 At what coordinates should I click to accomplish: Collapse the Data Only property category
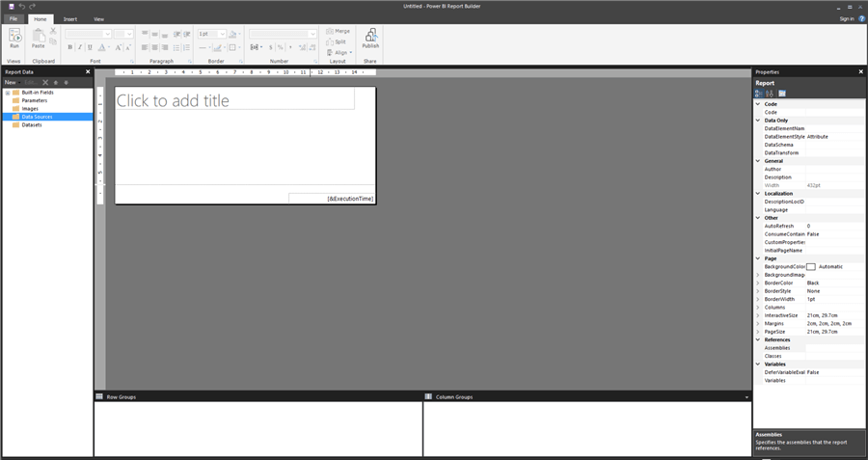pos(758,121)
